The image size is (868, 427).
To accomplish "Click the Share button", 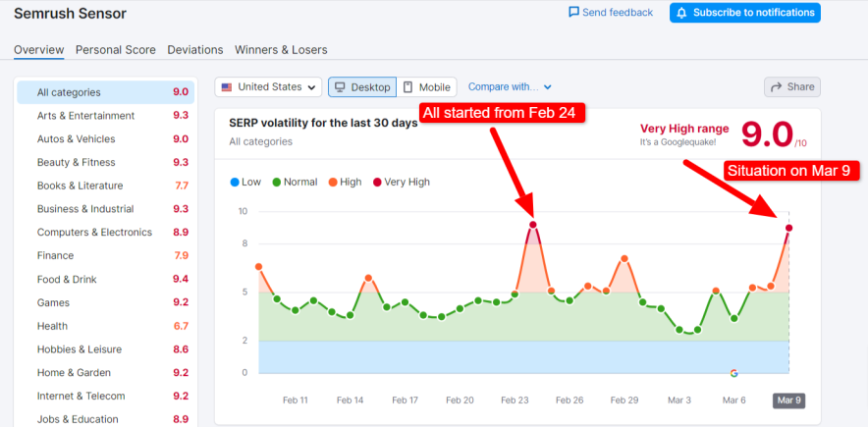I will click(792, 86).
